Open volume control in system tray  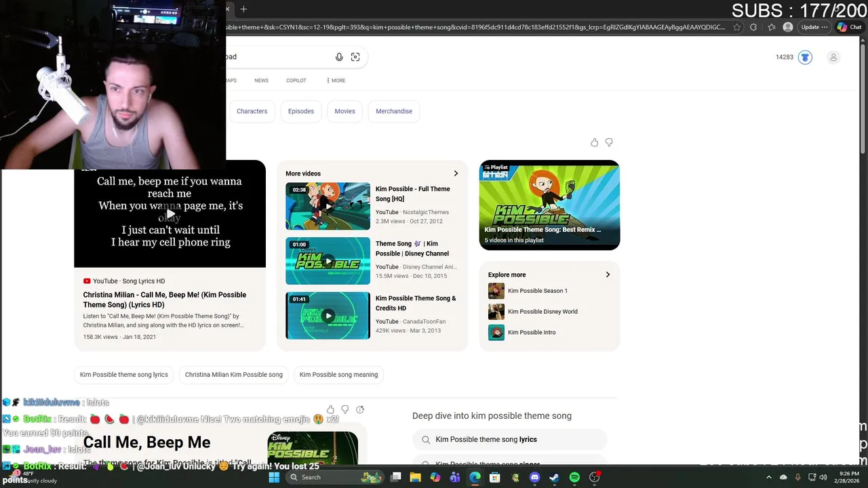823,477
